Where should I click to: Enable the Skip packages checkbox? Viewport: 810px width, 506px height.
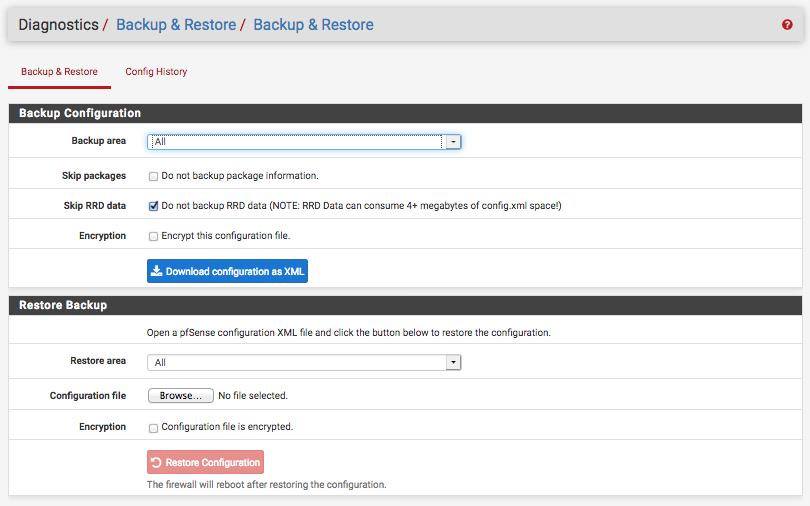[x=153, y=176]
